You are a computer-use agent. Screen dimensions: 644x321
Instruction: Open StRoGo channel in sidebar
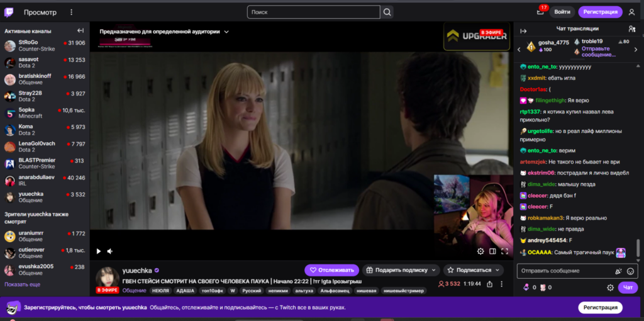click(45, 45)
